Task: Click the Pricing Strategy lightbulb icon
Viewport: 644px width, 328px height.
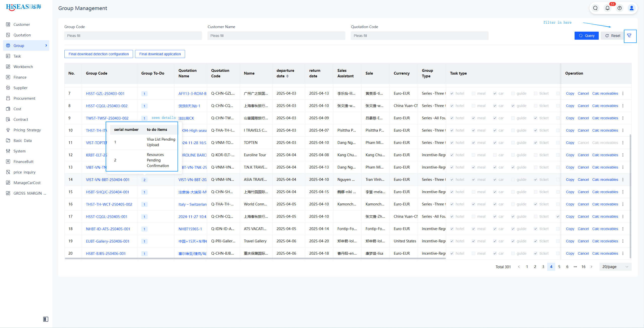Action: coord(8,130)
